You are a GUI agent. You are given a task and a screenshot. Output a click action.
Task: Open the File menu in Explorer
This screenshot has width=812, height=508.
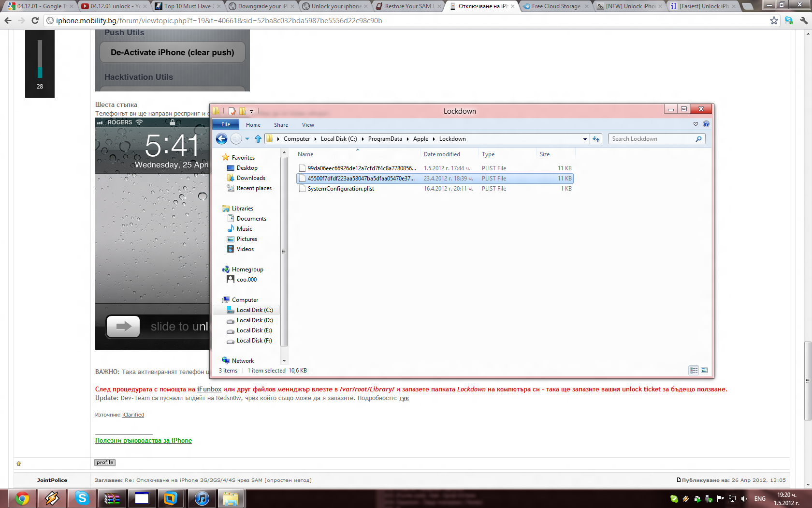pyautogui.click(x=226, y=124)
